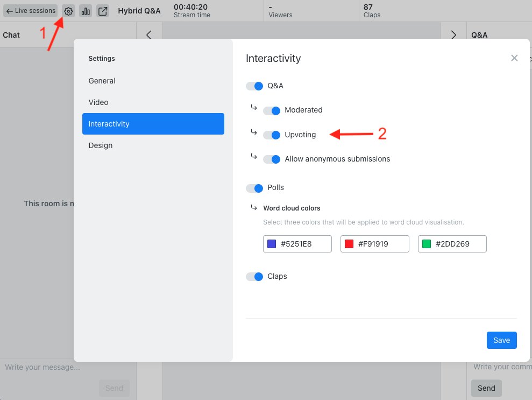Click the Chat panel heading
This screenshot has width=532, height=400.
point(11,35)
